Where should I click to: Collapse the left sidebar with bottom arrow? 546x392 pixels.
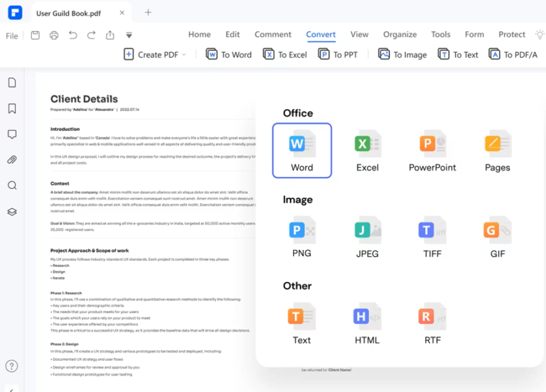coord(12,390)
